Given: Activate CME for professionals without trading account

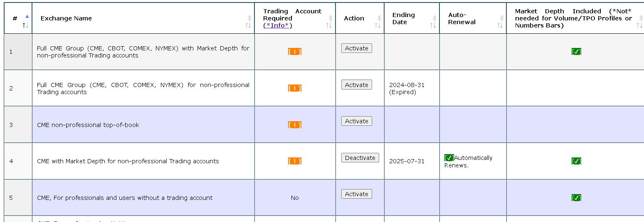Looking at the screenshot, I should point(357,194).
